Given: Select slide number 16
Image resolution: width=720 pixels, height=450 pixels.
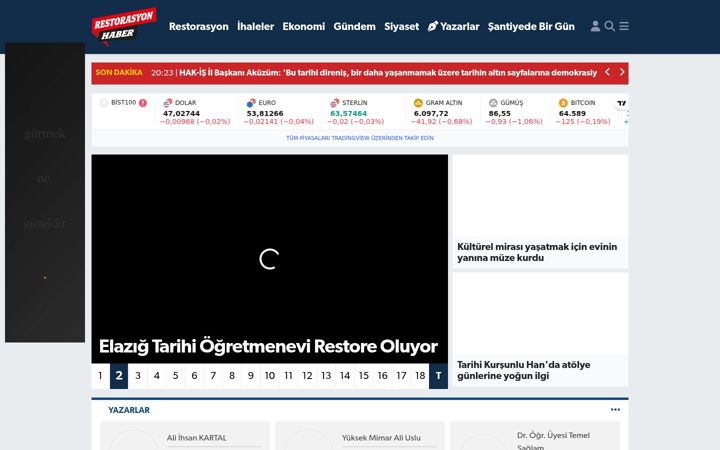Looking at the screenshot, I should [x=382, y=376].
